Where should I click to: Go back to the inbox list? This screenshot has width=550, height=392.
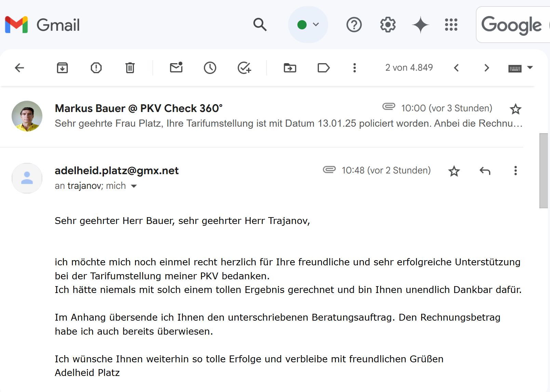tap(19, 68)
